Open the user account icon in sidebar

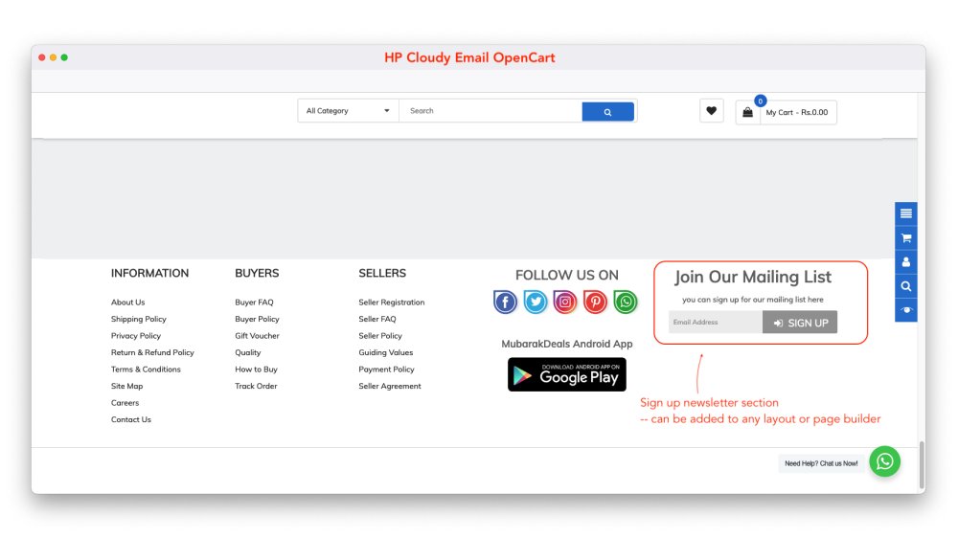click(906, 262)
